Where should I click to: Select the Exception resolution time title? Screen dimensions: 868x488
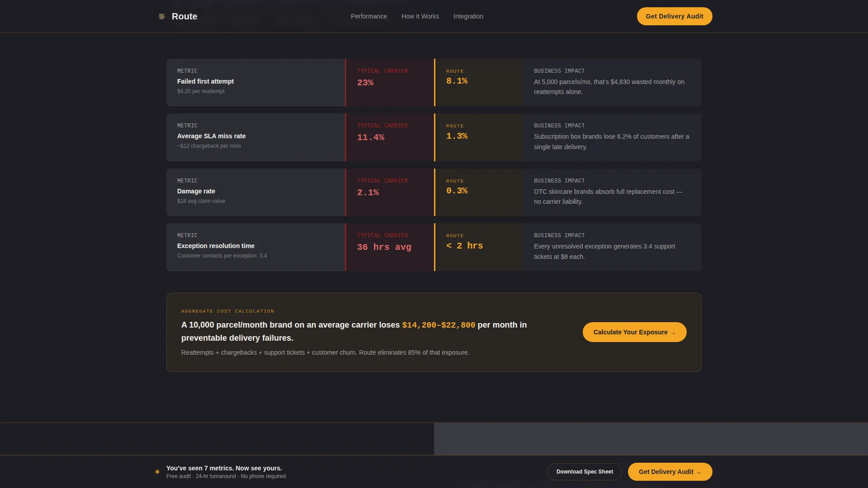[216, 246]
